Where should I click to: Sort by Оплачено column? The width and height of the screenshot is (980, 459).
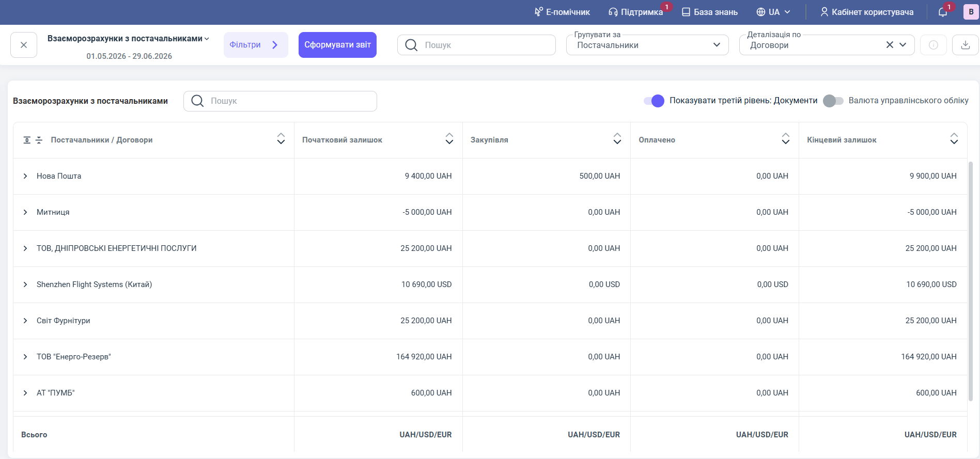786,138
